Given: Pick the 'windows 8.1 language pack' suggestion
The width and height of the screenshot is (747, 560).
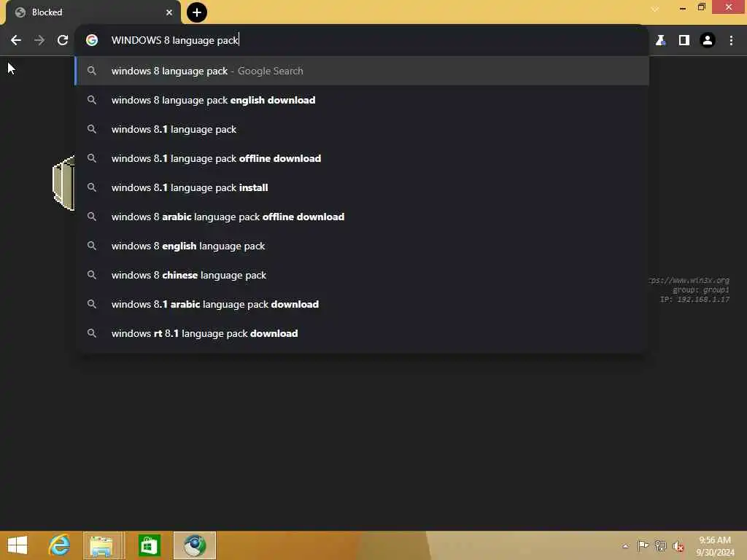Looking at the screenshot, I should click(x=362, y=129).
